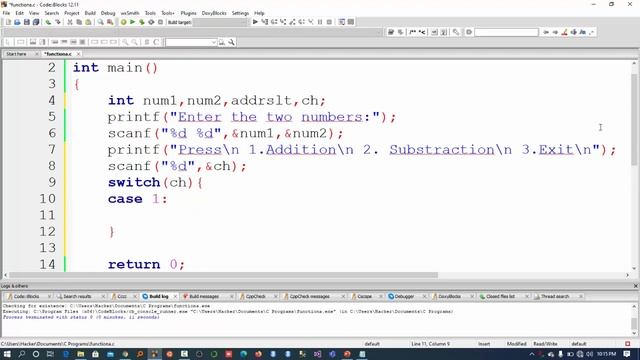Start debugger with black play arrow
640x360 pixels.
pos(255,22)
